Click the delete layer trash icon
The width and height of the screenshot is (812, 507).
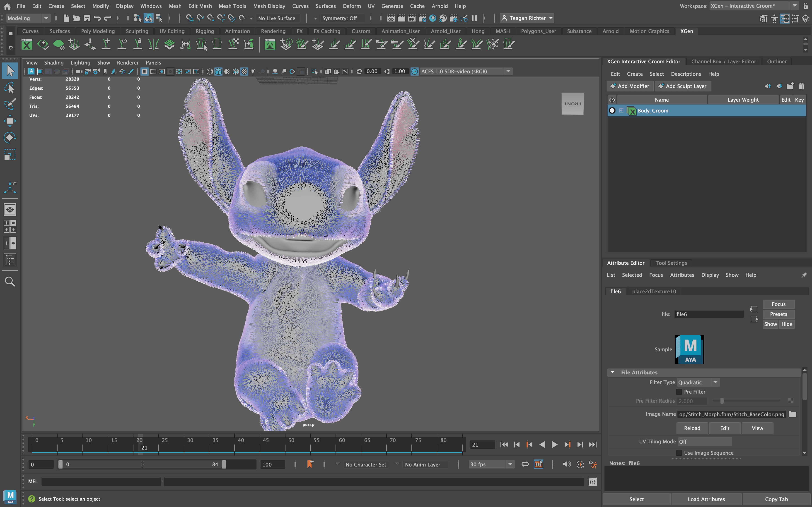click(801, 86)
